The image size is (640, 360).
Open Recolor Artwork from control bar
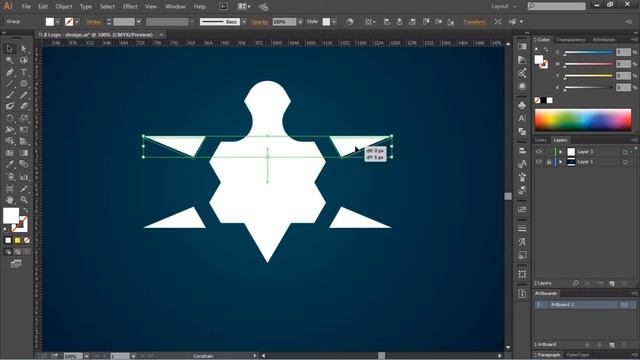[349, 22]
